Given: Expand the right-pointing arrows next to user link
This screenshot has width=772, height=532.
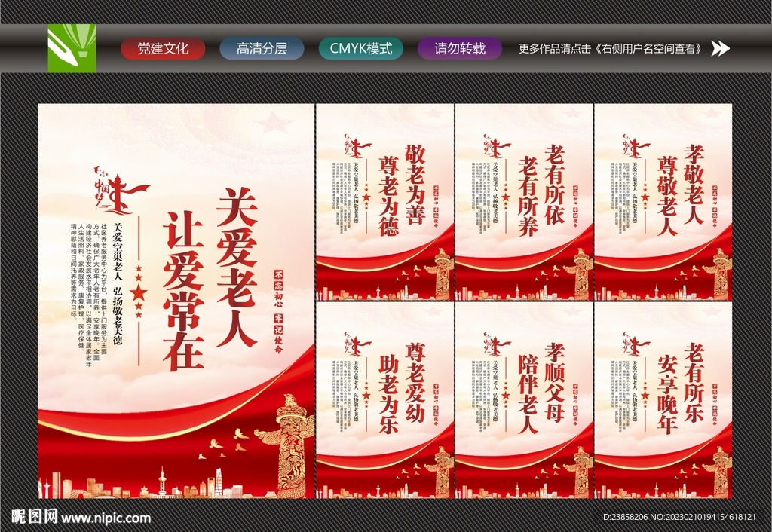Looking at the screenshot, I should pos(721,50).
